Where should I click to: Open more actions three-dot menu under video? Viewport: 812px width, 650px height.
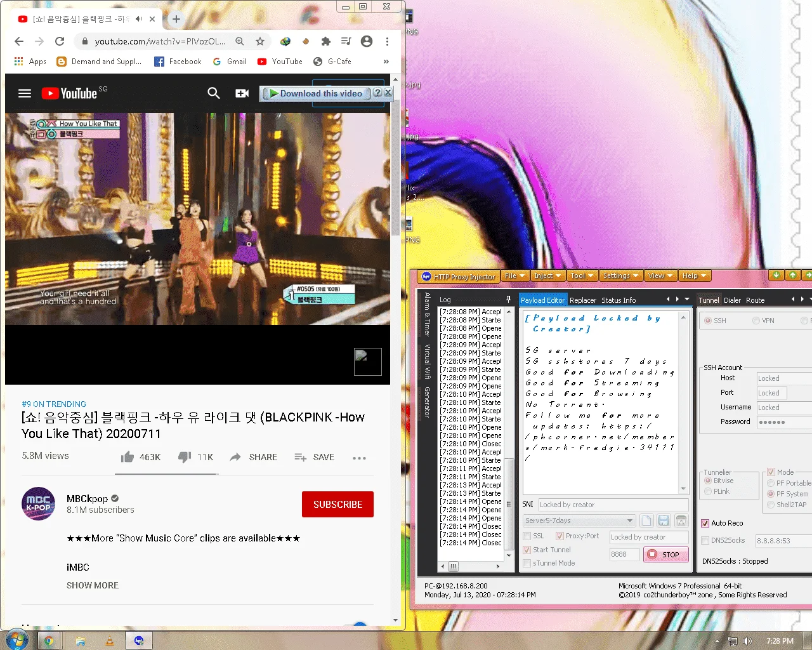point(359,458)
